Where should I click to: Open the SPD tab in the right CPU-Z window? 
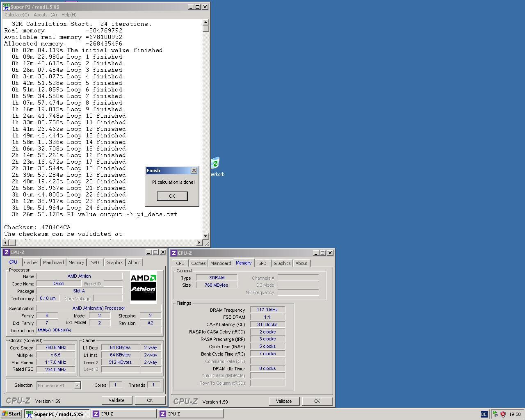pos(262,263)
